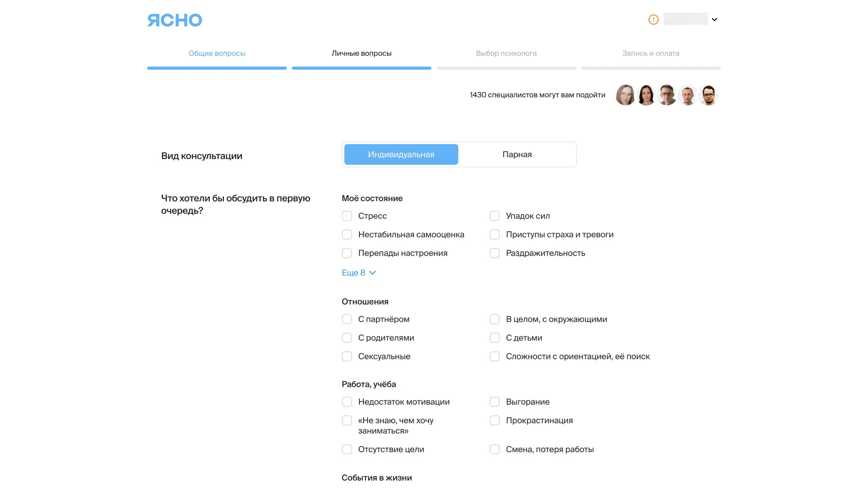868x488 pixels.
Task: Tick the Упадок сил option
Action: point(494,216)
